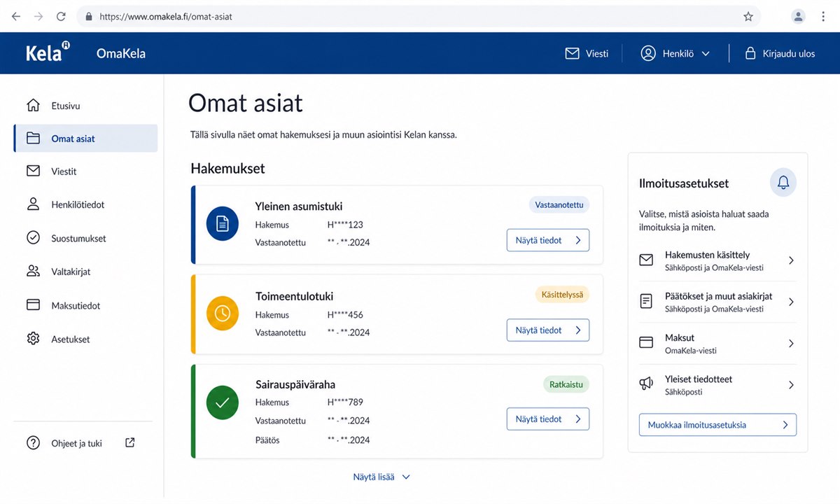Click Toimeentulotuki card title

tap(295, 297)
